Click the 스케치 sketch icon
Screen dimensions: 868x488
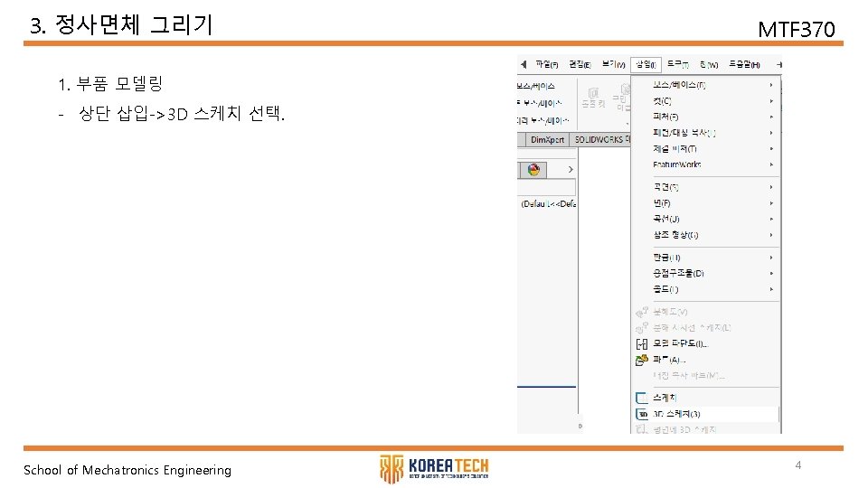click(x=642, y=398)
